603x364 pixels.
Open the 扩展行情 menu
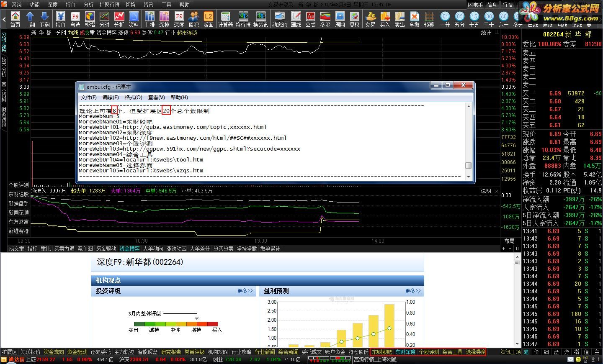click(x=109, y=5)
